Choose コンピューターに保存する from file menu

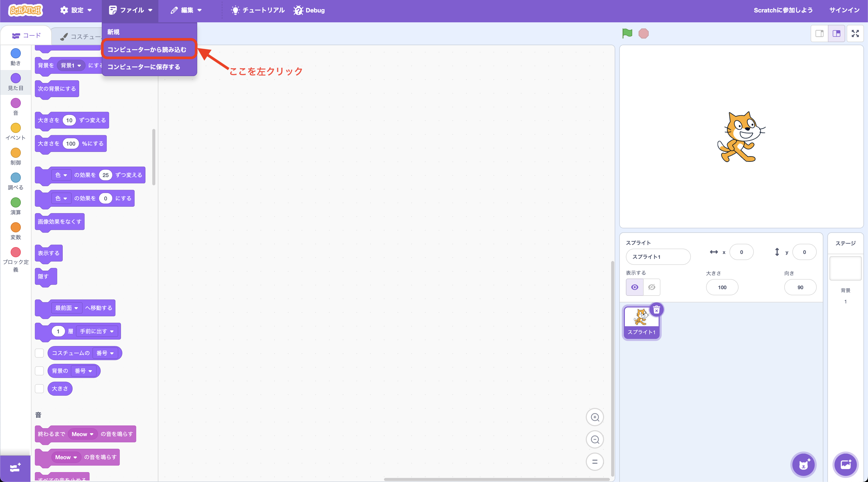click(x=144, y=67)
